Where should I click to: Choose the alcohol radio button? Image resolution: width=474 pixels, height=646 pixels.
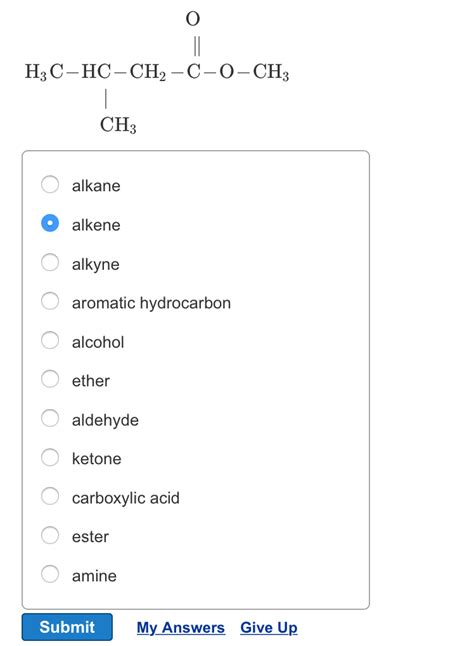[x=50, y=340]
